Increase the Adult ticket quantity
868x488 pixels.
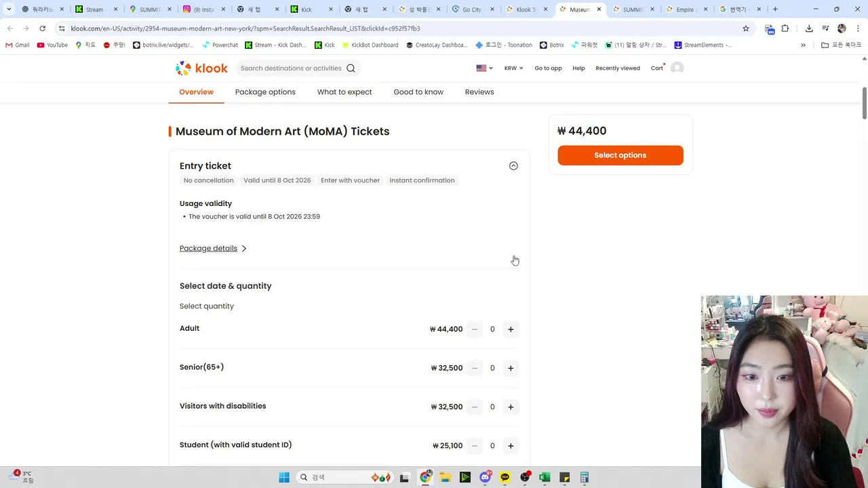click(511, 329)
